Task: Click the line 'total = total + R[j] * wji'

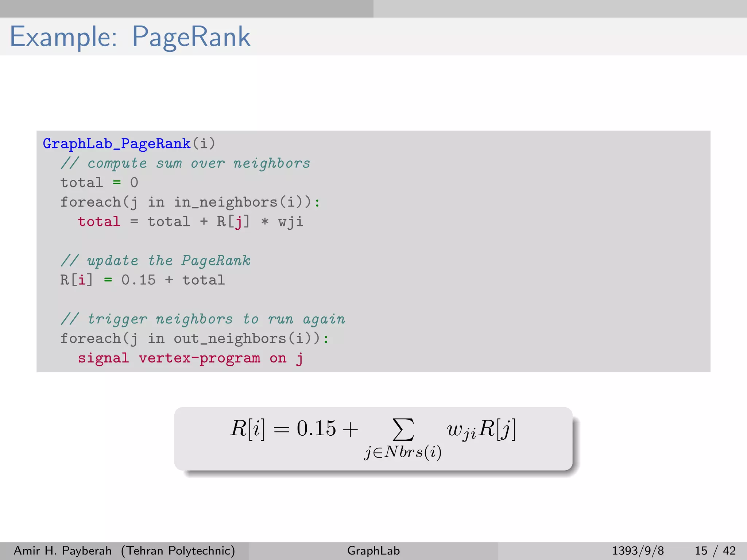Action: (x=190, y=222)
